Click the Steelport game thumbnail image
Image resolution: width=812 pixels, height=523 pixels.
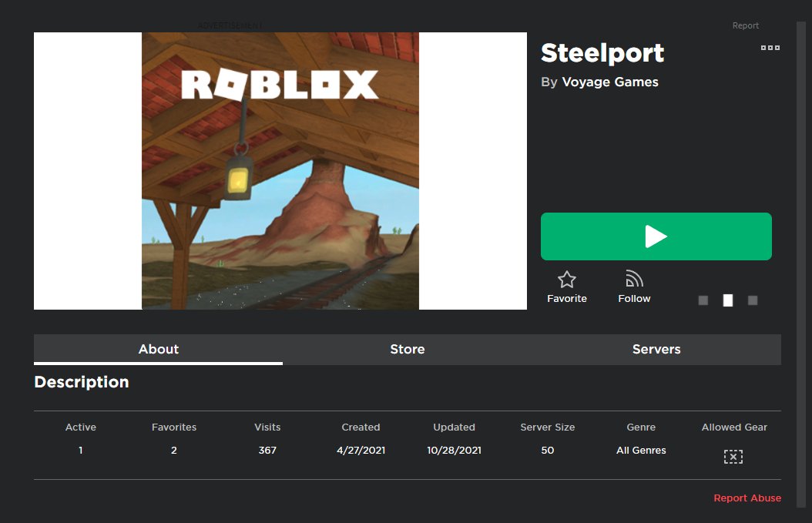pyautogui.click(x=280, y=171)
